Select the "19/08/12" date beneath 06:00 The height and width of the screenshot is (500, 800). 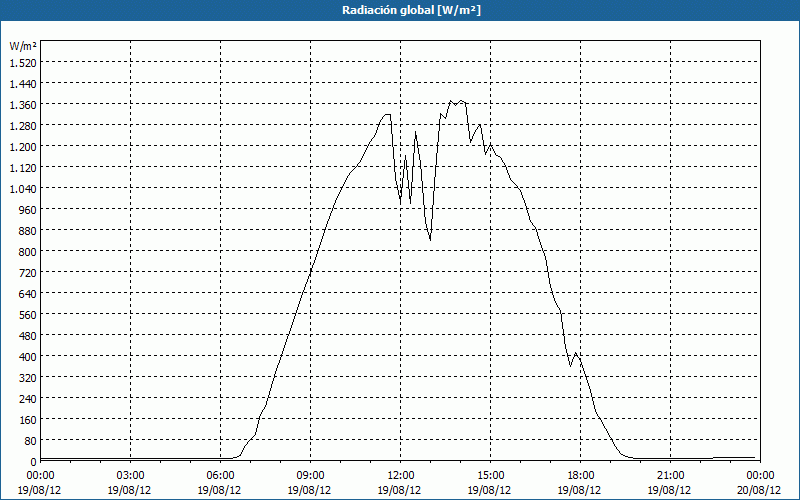219,490
